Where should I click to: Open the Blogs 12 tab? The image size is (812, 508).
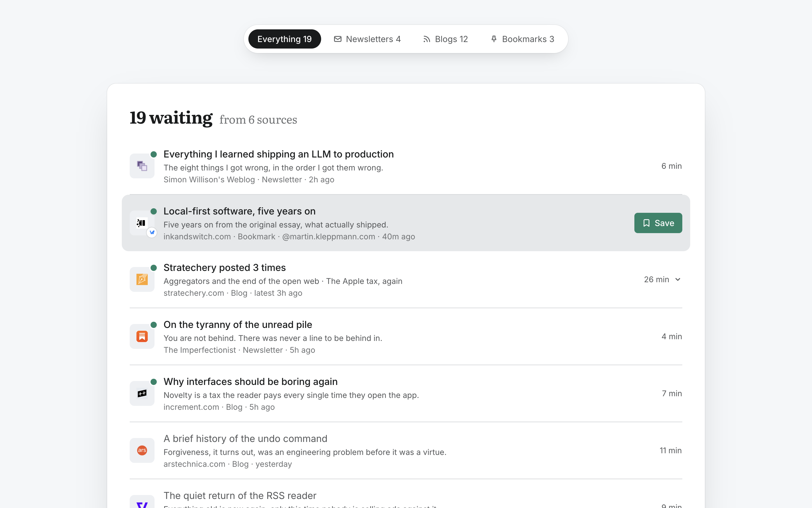pyautogui.click(x=445, y=39)
